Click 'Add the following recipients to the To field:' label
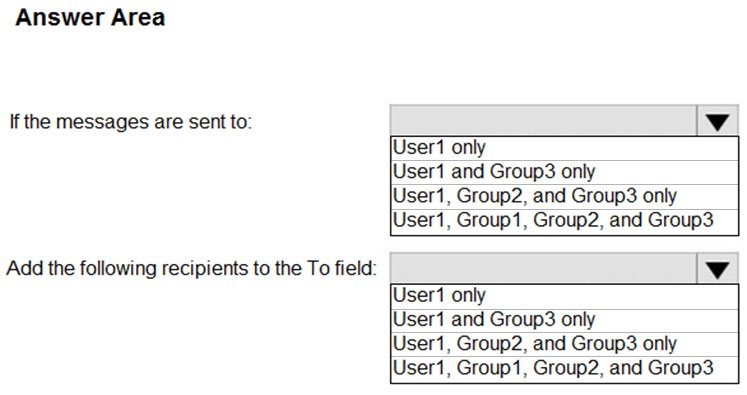Viewport: 747px width, 395px height. 192,268
